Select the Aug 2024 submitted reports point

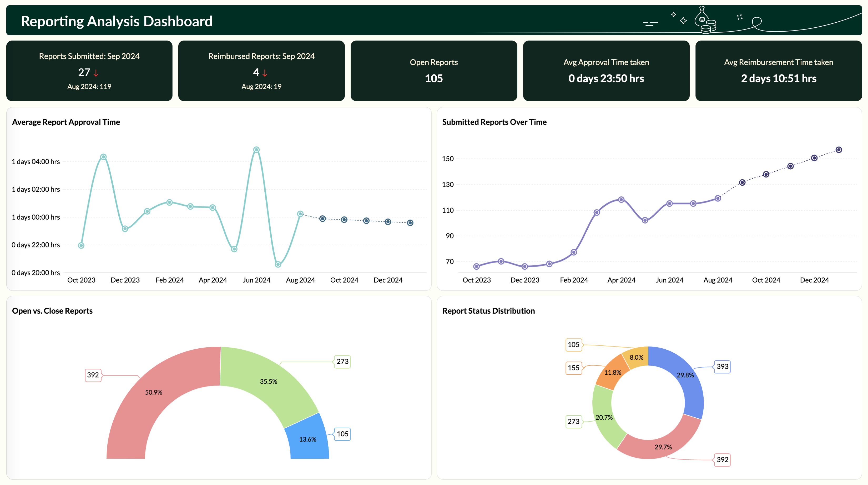tap(718, 198)
